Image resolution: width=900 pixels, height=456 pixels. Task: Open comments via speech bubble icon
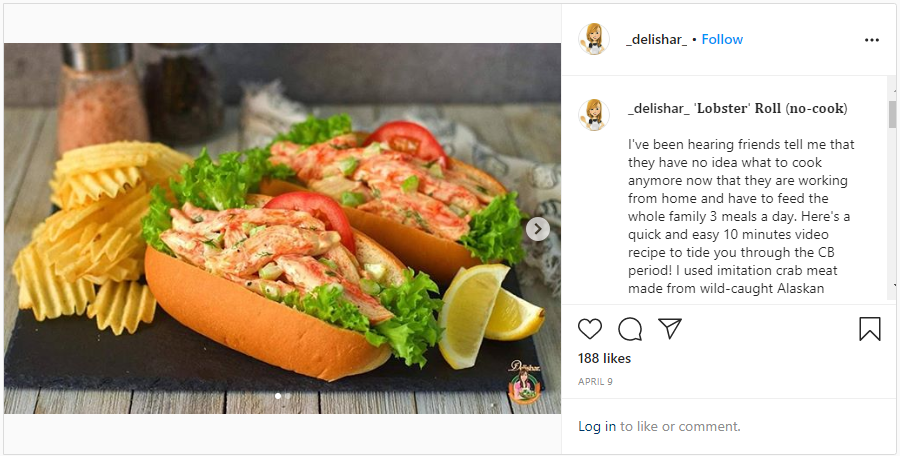[x=630, y=329]
